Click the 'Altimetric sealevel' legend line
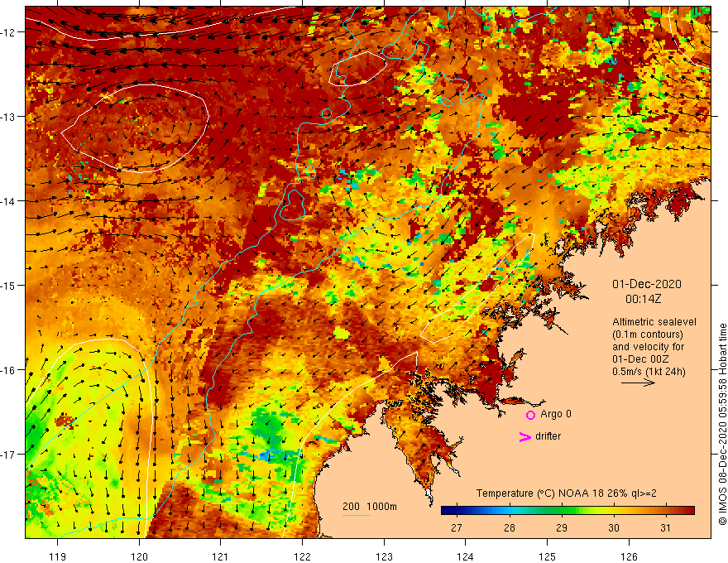Screen dimensions: 728x563 [x=654, y=322]
